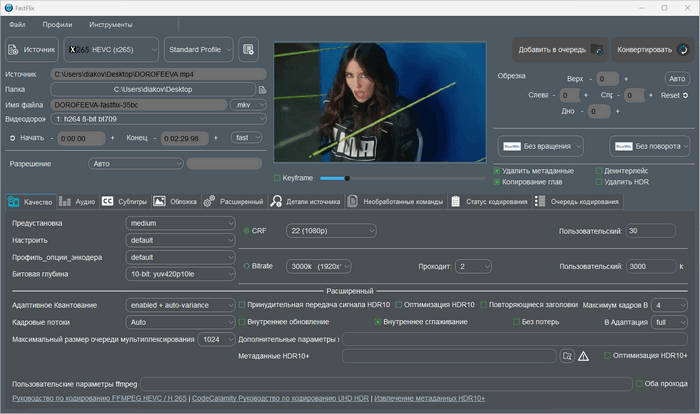Click the CRF Пользовательский field with 30
The height and width of the screenshot is (414, 700).
(x=650, y=231)
